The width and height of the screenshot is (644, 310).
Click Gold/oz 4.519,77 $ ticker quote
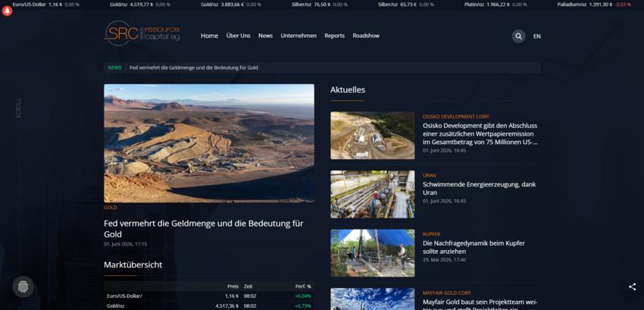pos(140,5)
